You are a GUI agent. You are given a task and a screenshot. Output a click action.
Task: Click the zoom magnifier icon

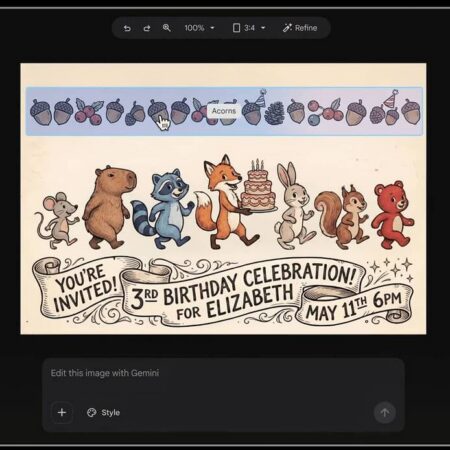167,28
